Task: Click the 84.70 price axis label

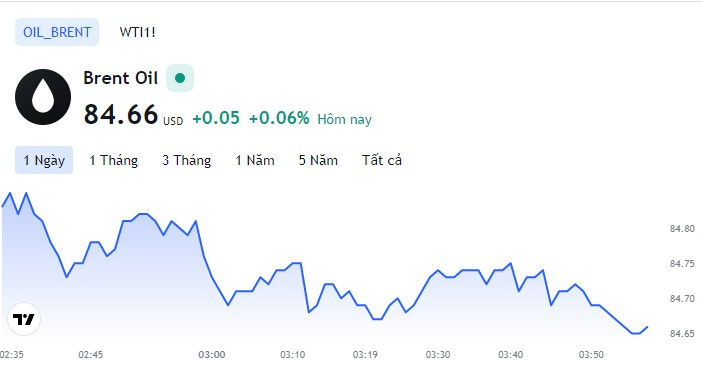Action: pos(682,299)
